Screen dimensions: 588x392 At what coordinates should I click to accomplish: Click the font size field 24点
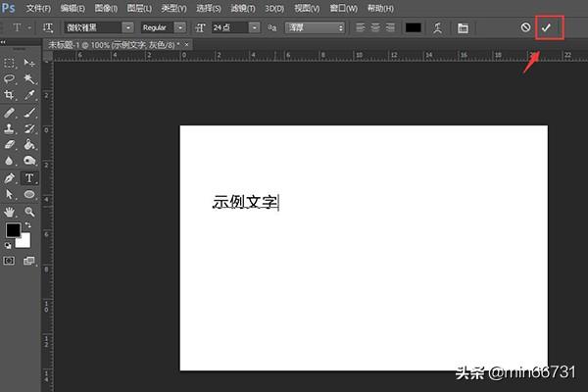pos(230,27)
